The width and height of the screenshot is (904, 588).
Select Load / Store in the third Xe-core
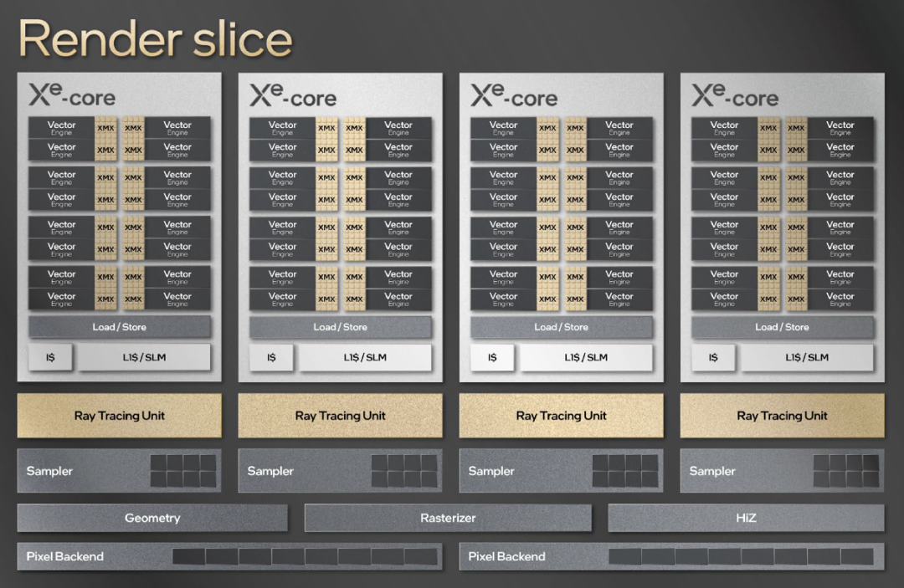pos(562,326)
